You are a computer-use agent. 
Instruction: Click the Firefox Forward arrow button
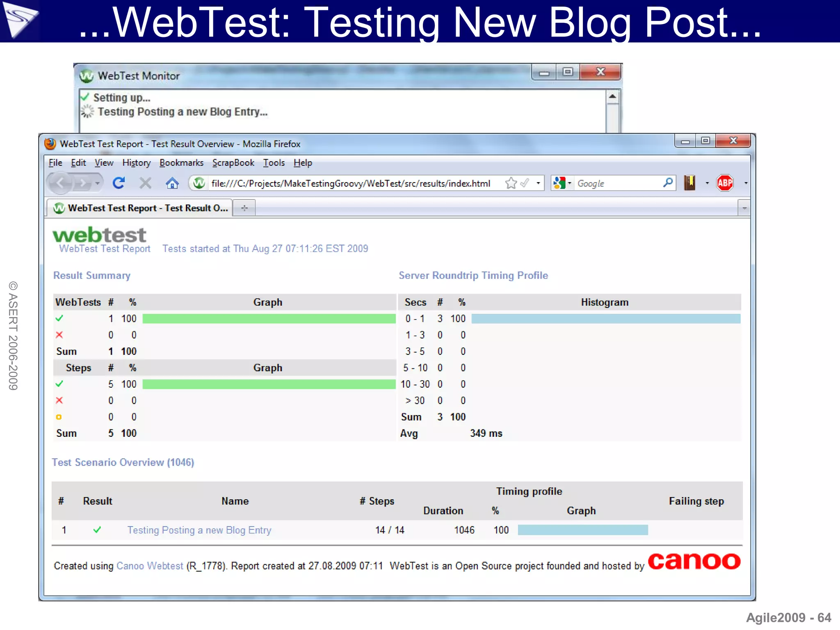tap(83, 183)
